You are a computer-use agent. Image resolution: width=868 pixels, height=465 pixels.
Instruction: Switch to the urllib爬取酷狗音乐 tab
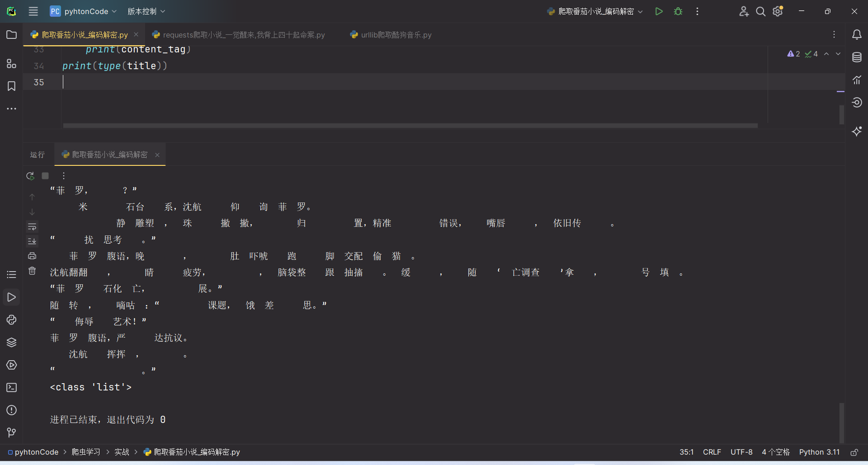tap(395, 34)
